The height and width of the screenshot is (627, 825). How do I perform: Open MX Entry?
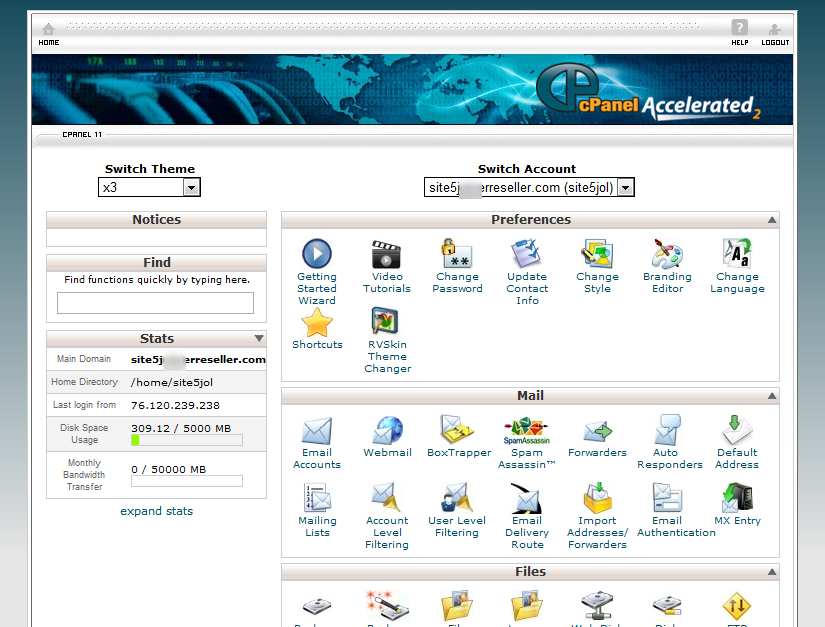(x=737, y=504)
